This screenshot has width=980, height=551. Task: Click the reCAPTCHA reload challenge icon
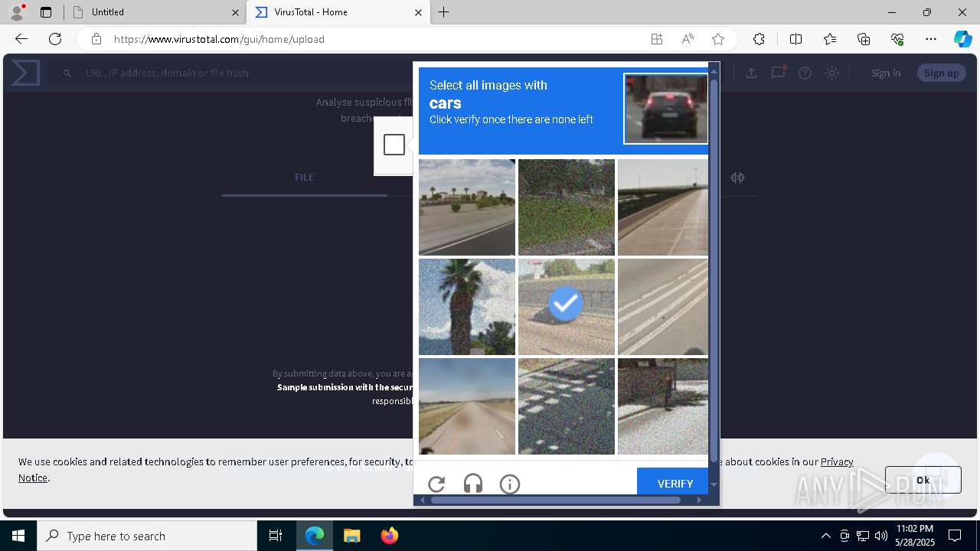[436, 484]
